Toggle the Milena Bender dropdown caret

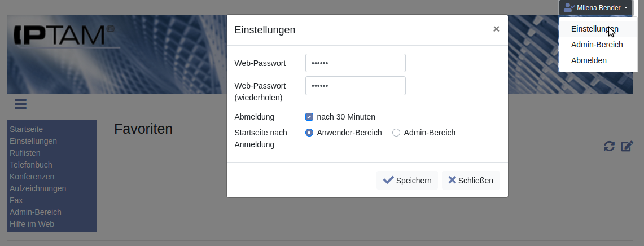coord(626,8)
